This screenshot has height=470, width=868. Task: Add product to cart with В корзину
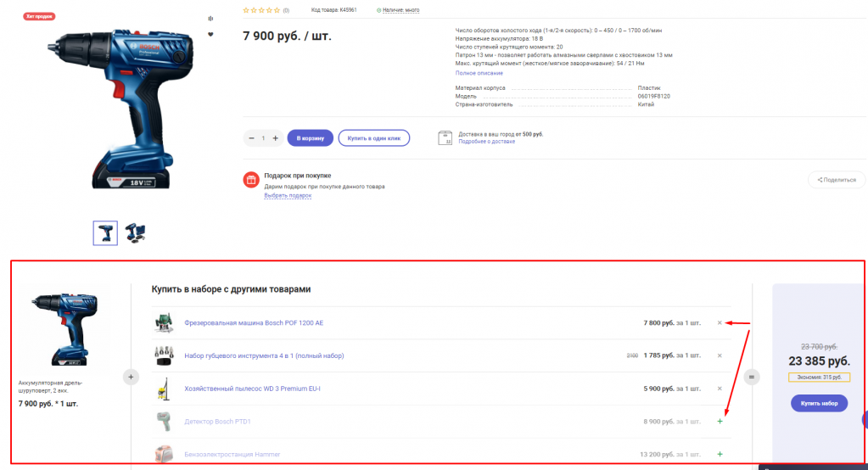pyautogui.click(x=310, y=138)
